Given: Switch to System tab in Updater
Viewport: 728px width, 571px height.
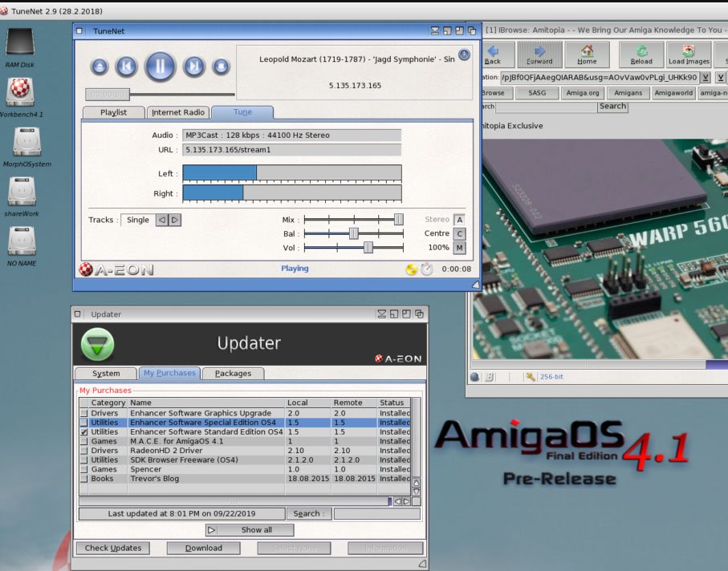Looking at the screenshot, I should pyautogui.click(x=106, y=374).
